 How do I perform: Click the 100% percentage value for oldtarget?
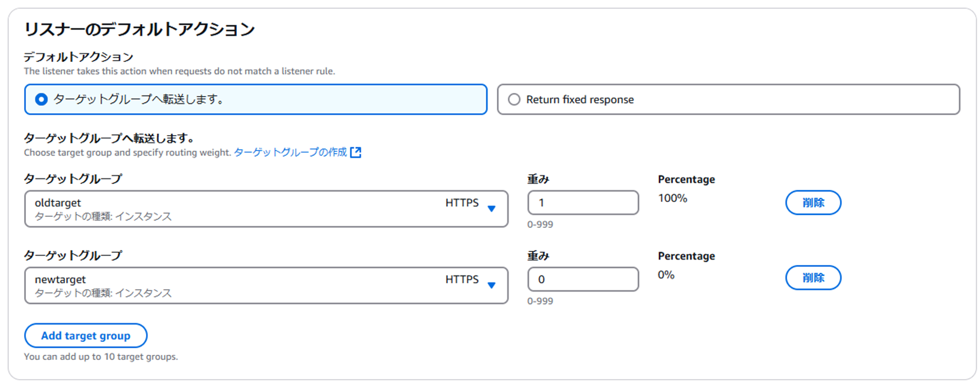[673, 198]
